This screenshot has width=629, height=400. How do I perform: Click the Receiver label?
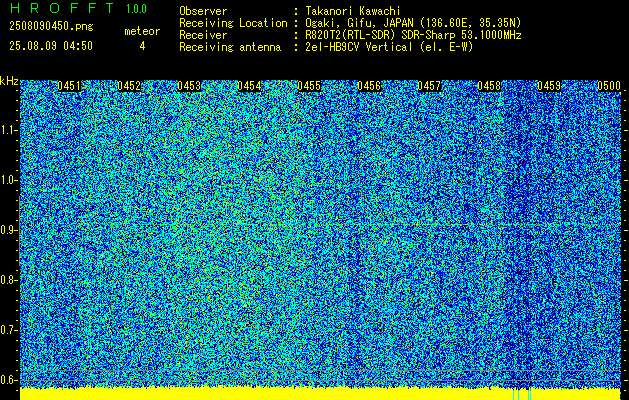[203, 35]
